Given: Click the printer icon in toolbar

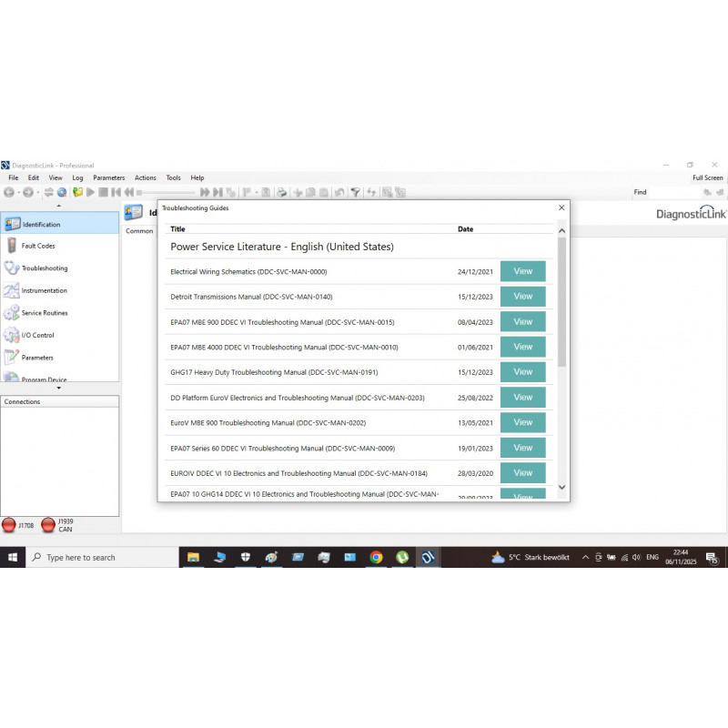Looking at the screenshot, I should pos(282,192).
